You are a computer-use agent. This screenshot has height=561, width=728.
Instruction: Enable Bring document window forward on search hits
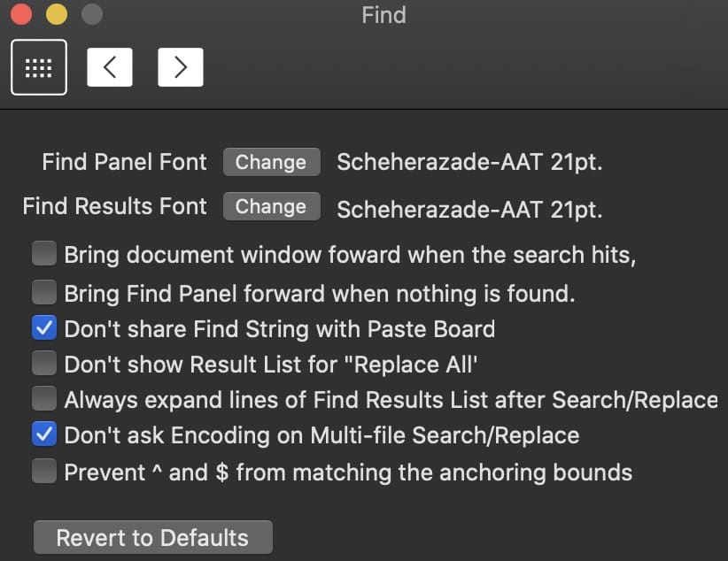click(43, 255)
